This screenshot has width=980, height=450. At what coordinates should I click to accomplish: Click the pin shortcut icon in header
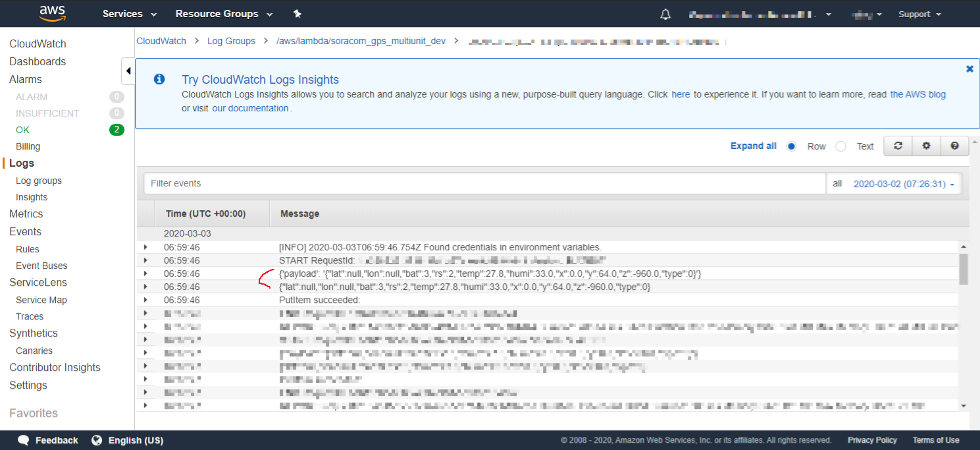tap(297, 14)
